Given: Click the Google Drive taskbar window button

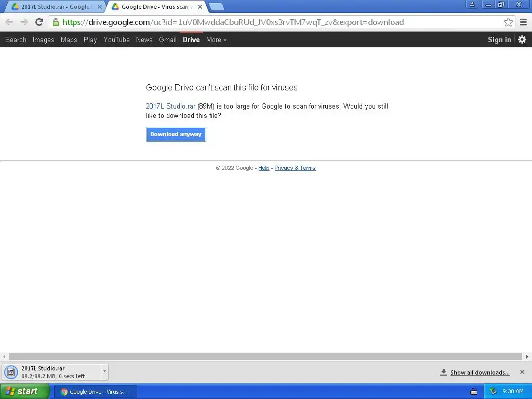Looking at the screenshot, I should pos(96,392).
